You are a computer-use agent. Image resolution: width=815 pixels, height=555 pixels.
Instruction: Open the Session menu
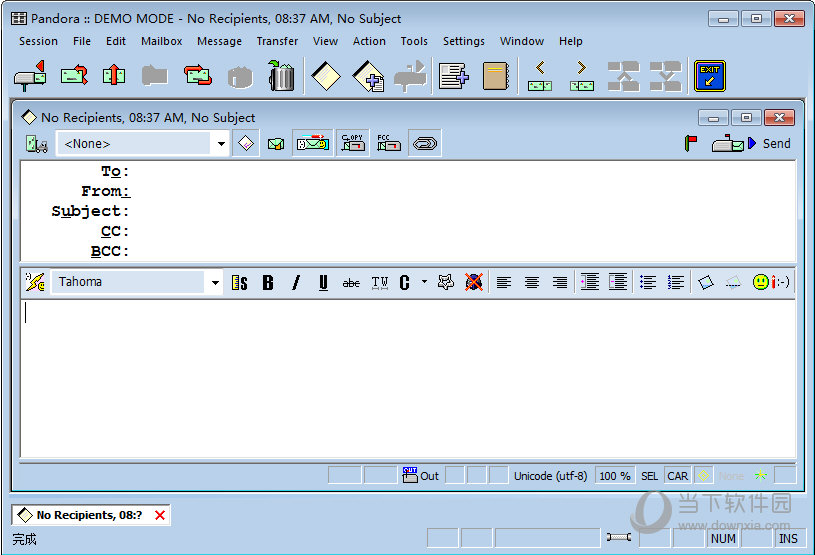(38, 41)
